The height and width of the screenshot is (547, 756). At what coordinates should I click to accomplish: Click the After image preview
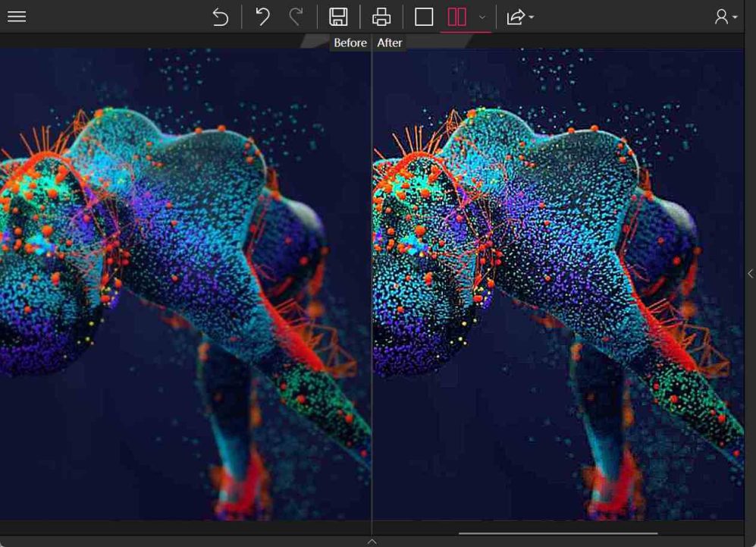pos(558,284)
